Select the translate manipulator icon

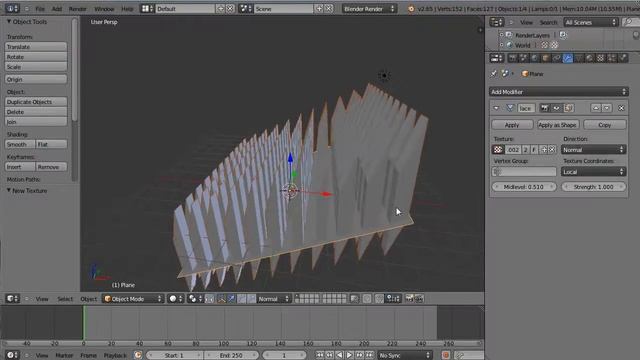(x=231, y=299)
